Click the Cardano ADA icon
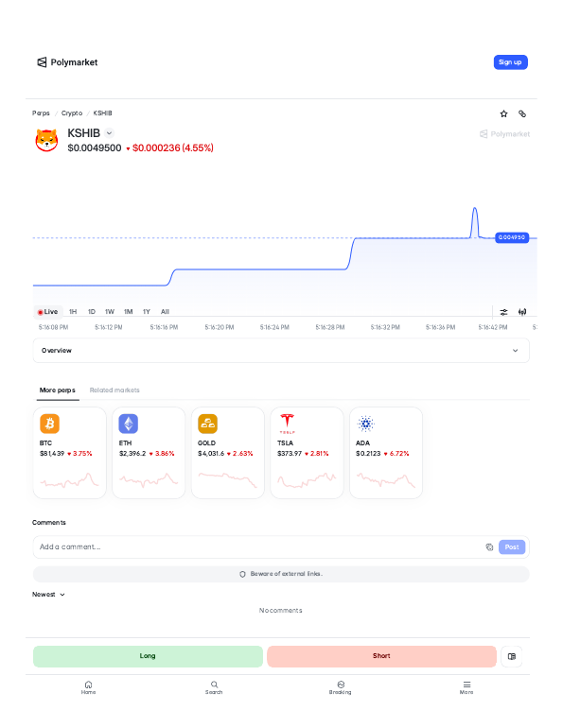This screenshot has height=728, width=563. click(x=365, y=424)
